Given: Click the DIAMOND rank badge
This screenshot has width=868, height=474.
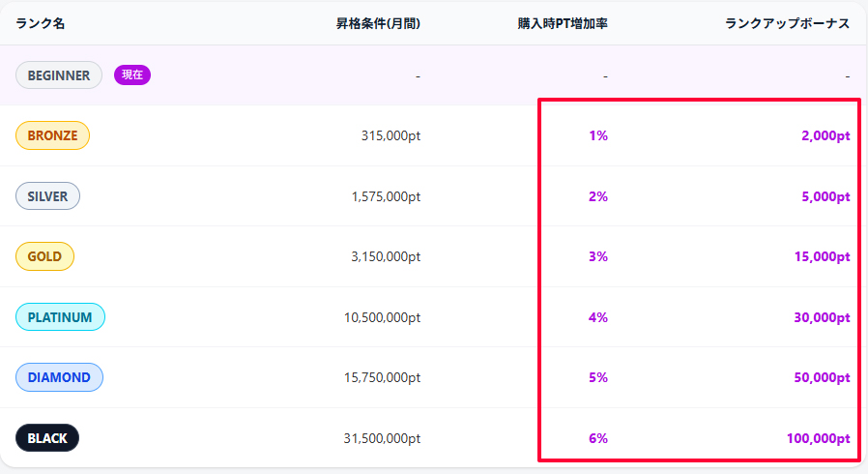Looking at the screenshot, I should pos(59,377).
